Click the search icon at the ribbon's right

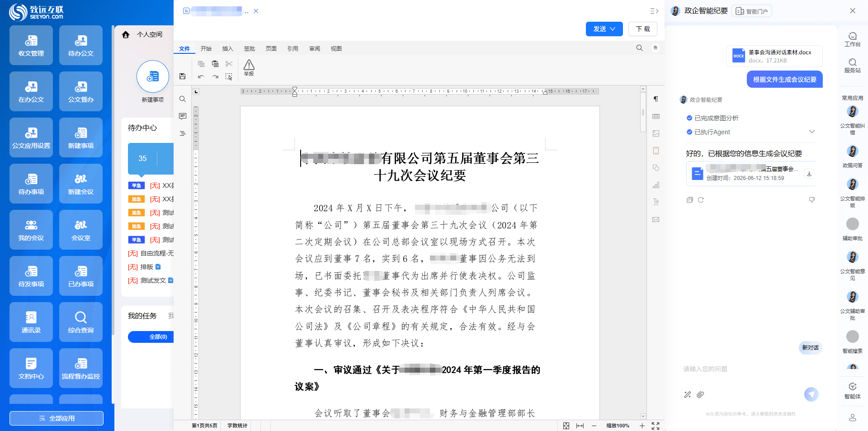click(639, 48)
